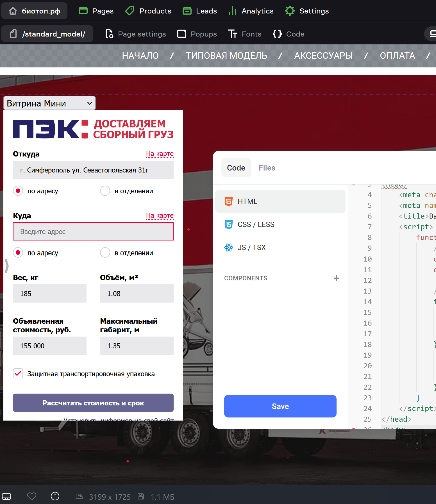This screenshot has height=504, width=436.
Task: Click the Откуда address field
Action: click(x=93, y=170)
